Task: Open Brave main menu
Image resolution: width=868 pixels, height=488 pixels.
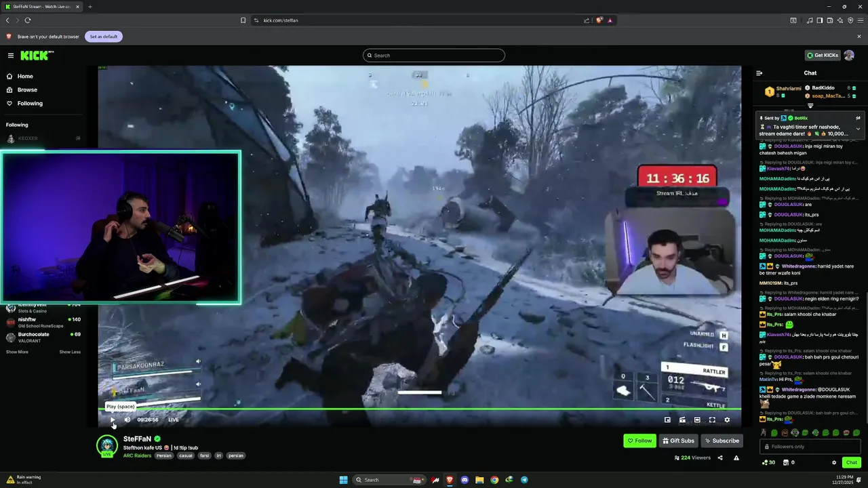Action: pyautogui.click(x=860, y=20)
